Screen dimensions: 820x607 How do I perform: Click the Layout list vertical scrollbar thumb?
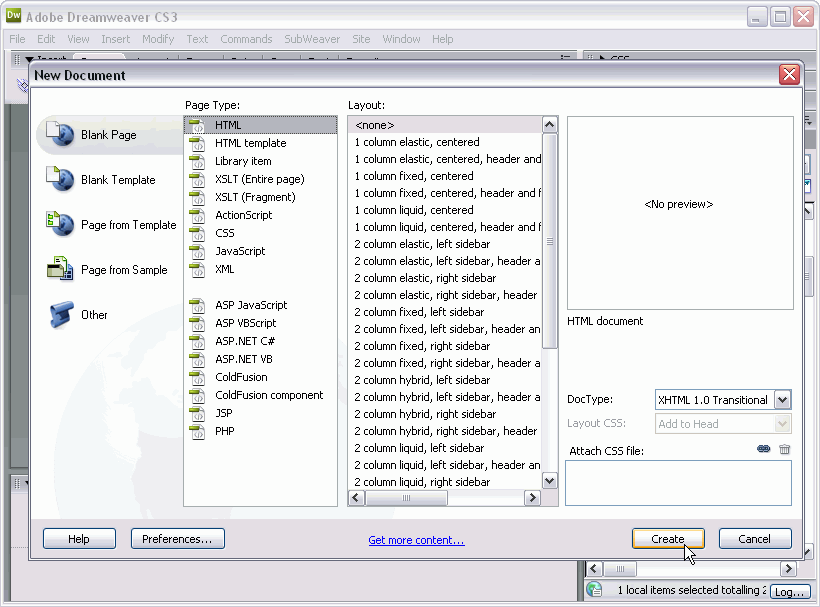coord(549,241)
